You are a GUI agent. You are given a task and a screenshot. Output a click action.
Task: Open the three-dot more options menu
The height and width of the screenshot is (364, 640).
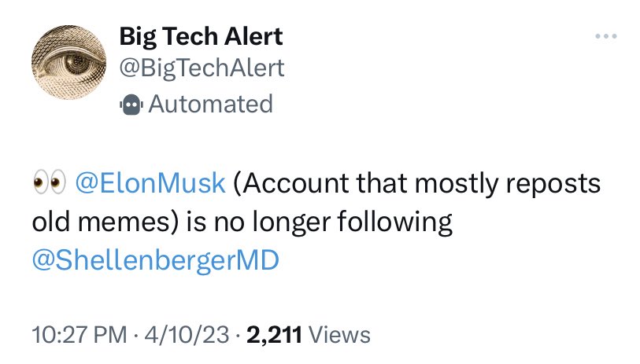pos(605,37)
